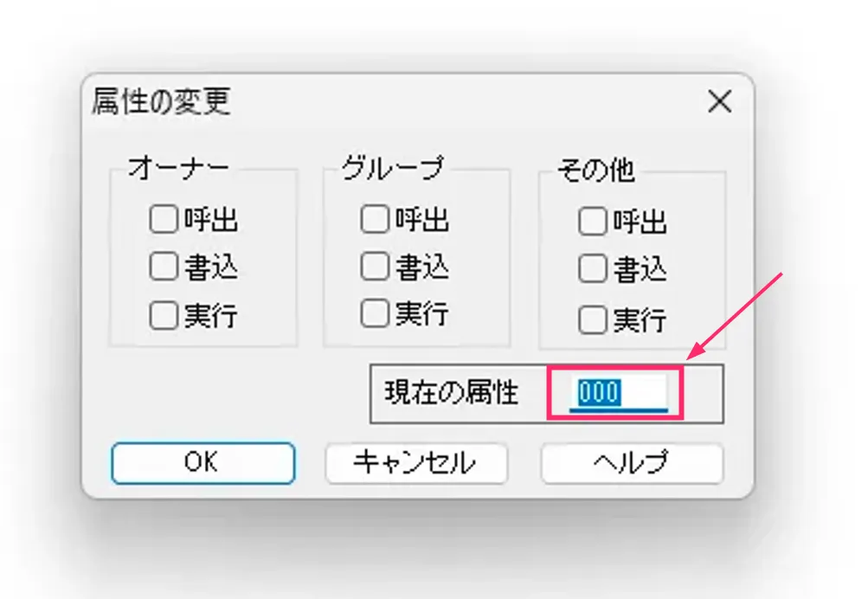Check the グループ 実行 checkbox

[375, 312]
